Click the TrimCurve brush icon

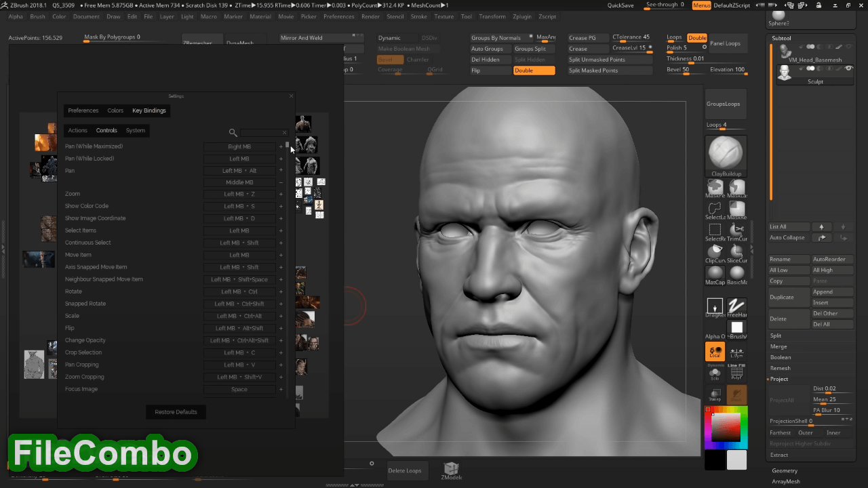click(737, 230)
